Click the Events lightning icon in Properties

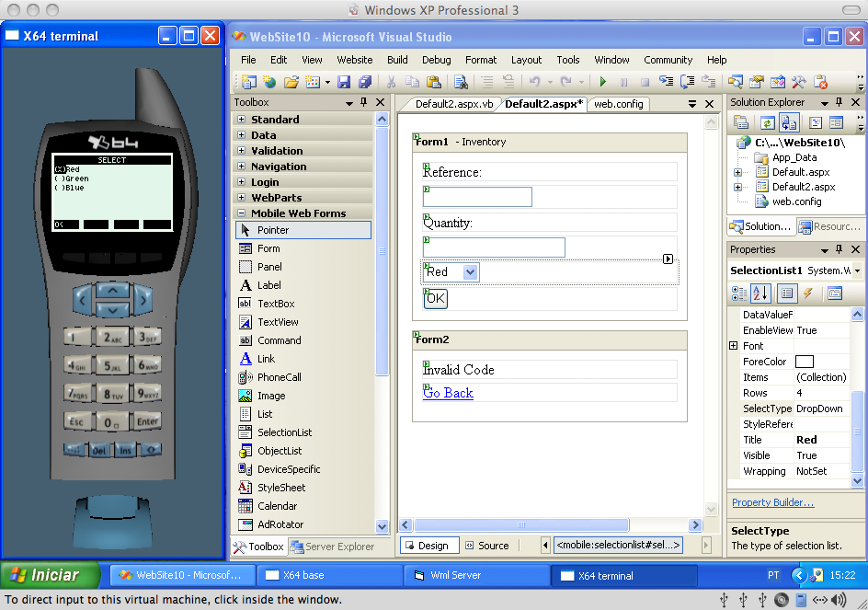[x=808, y=293]
